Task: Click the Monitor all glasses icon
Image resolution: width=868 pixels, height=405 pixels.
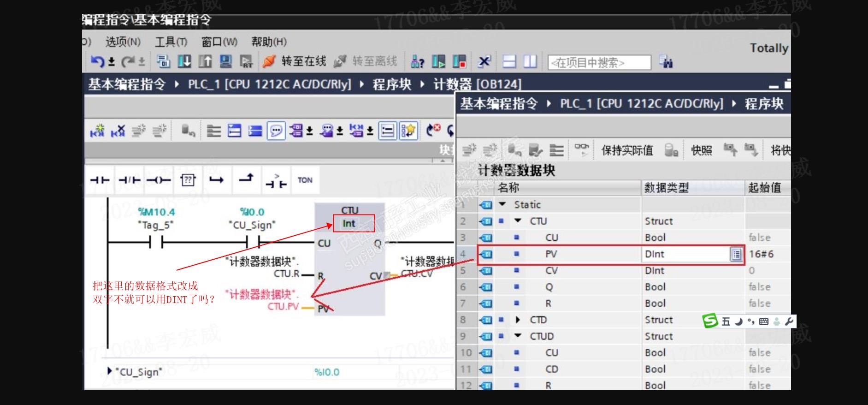Action: [x=582, y=149]
